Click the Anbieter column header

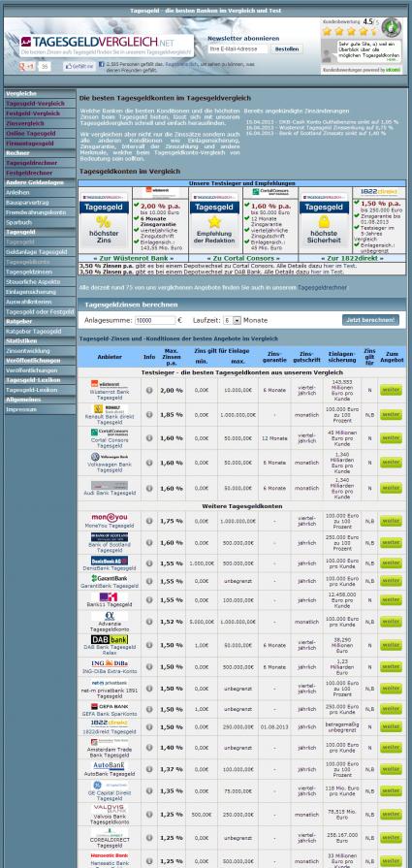pos(110,358)
